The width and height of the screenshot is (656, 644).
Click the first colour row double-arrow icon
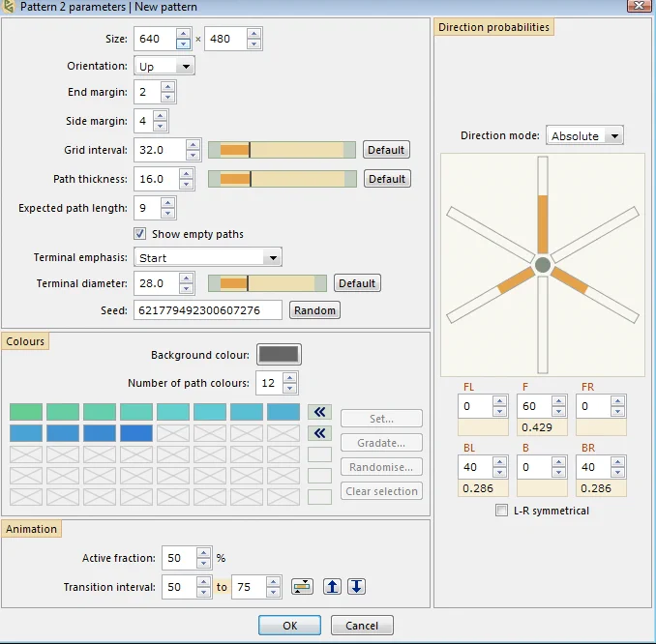pos(319,412)
